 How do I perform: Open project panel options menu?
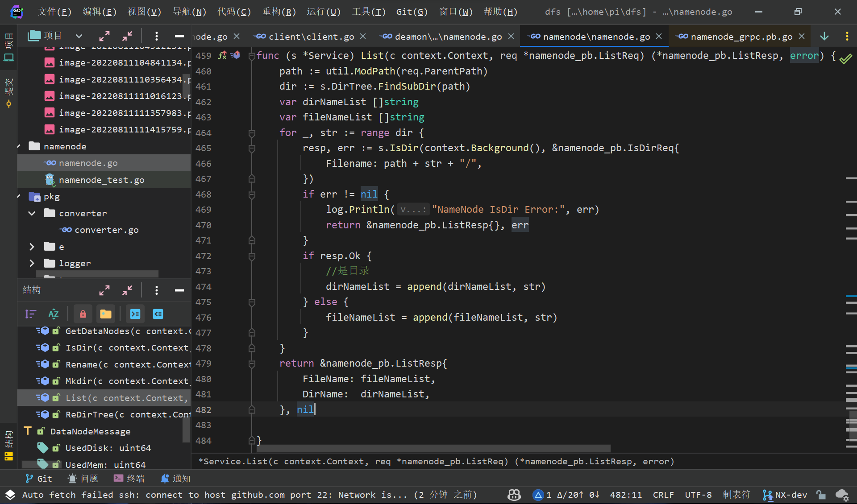click(156, 36)
